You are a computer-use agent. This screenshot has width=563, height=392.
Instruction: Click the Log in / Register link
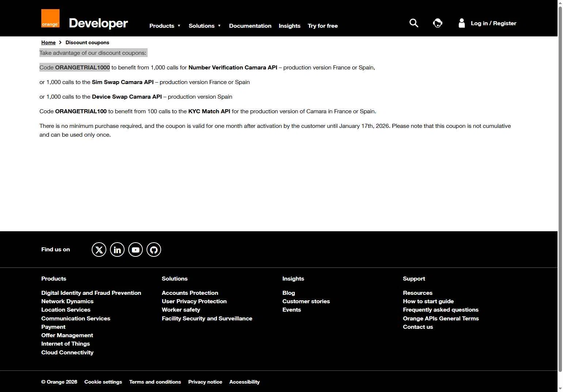click(493, 23)
